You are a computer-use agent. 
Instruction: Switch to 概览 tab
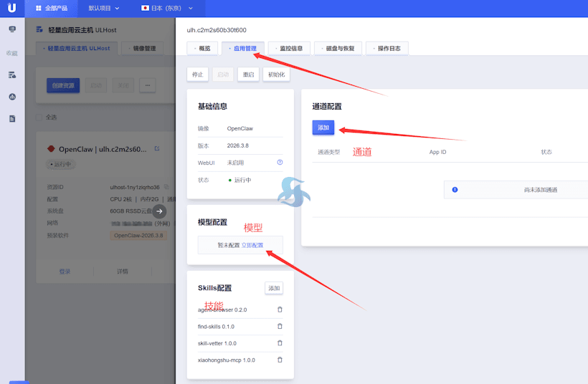[x=202, y=48]
